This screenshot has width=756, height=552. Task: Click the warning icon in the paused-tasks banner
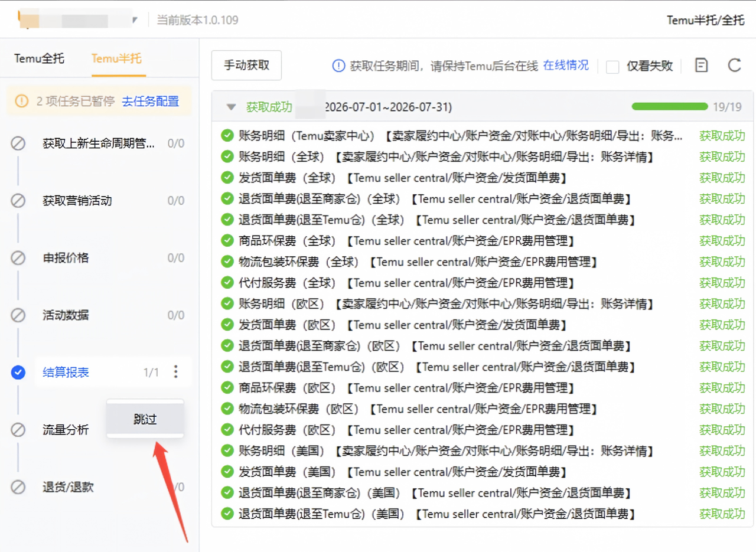(x=22, y=101)
